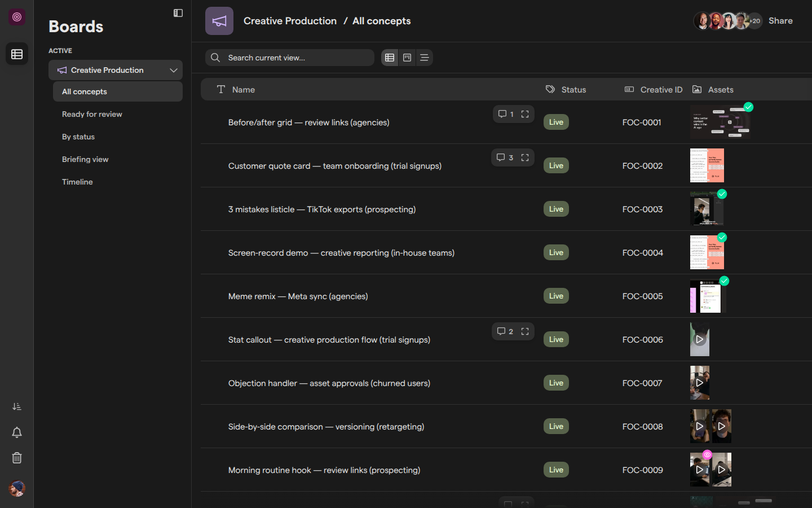Click the Creative Production megaphone board icon
812x508 pixels.
pos(219,21)
